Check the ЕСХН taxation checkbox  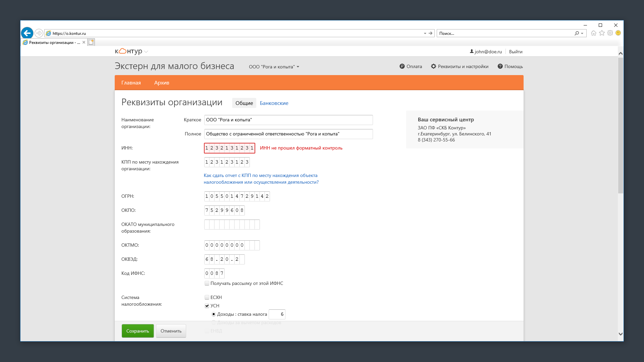(x=207, y=298)
